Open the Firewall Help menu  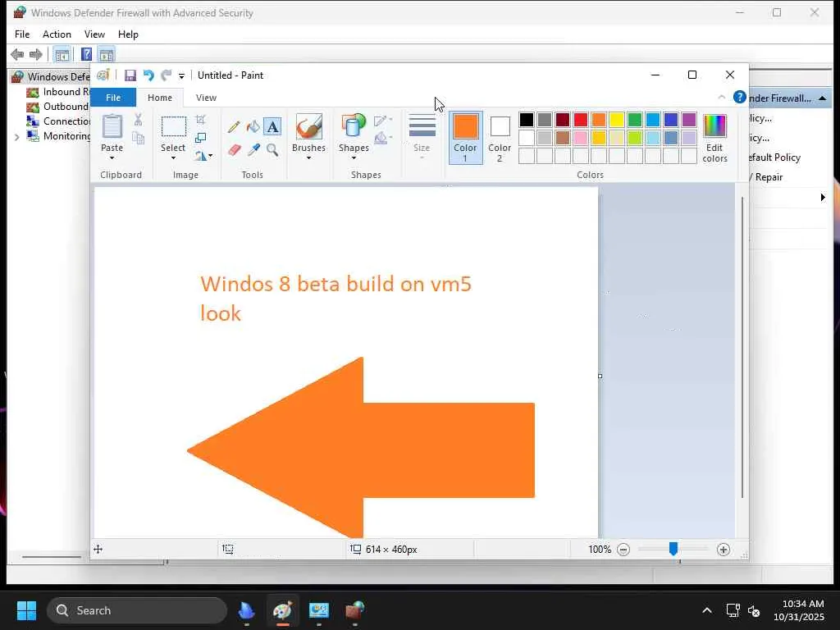pos(128,34)
